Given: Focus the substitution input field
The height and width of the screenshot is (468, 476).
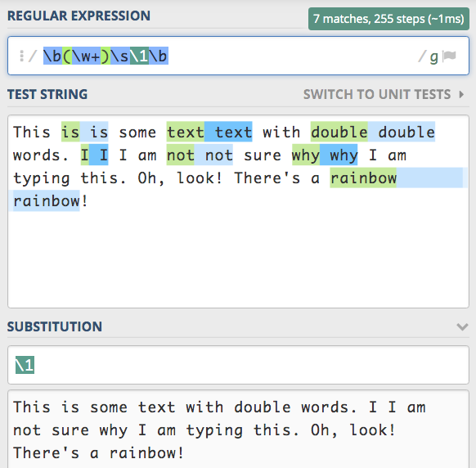Looking at the screenshot, I should click(238, 365).
